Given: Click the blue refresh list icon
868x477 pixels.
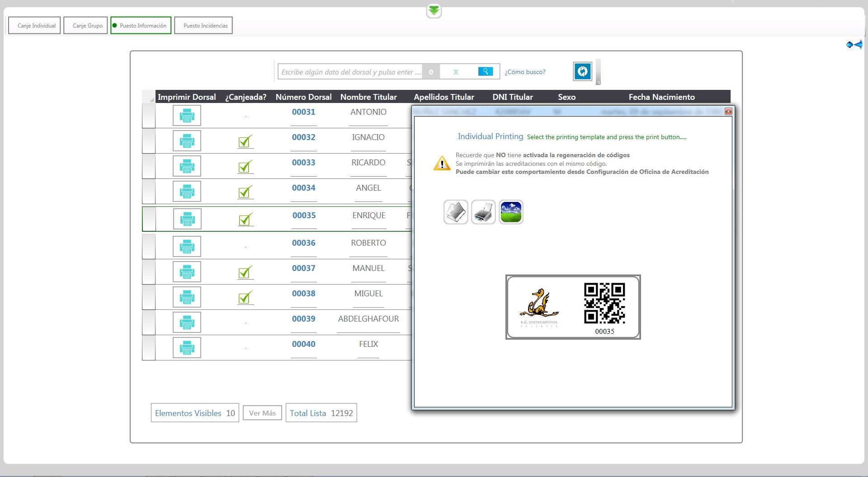Looking at the screenshot, I should coord(582,71).
